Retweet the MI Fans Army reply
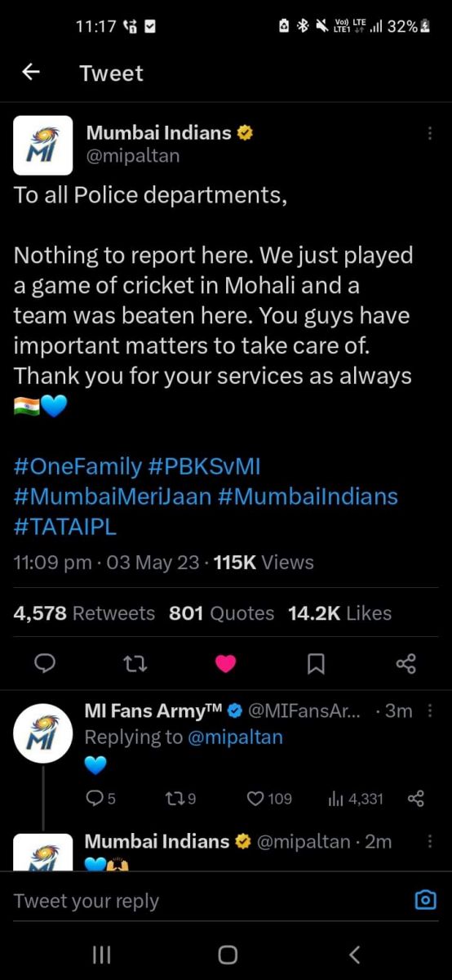The image size is (452, 980). tap(179, 798)
